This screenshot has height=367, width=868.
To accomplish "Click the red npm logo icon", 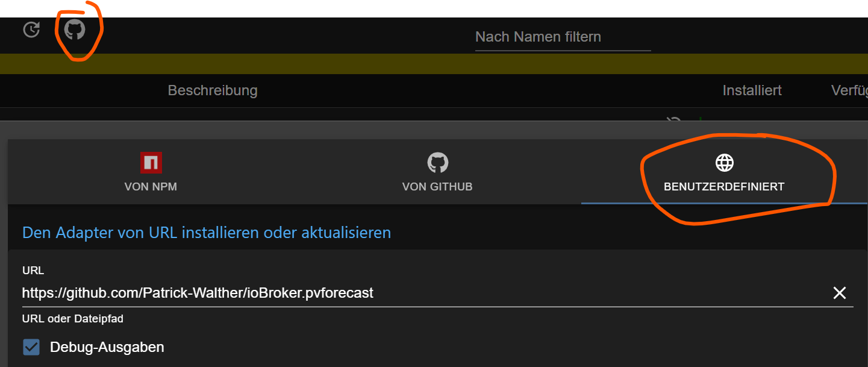I will coord(151,163).
